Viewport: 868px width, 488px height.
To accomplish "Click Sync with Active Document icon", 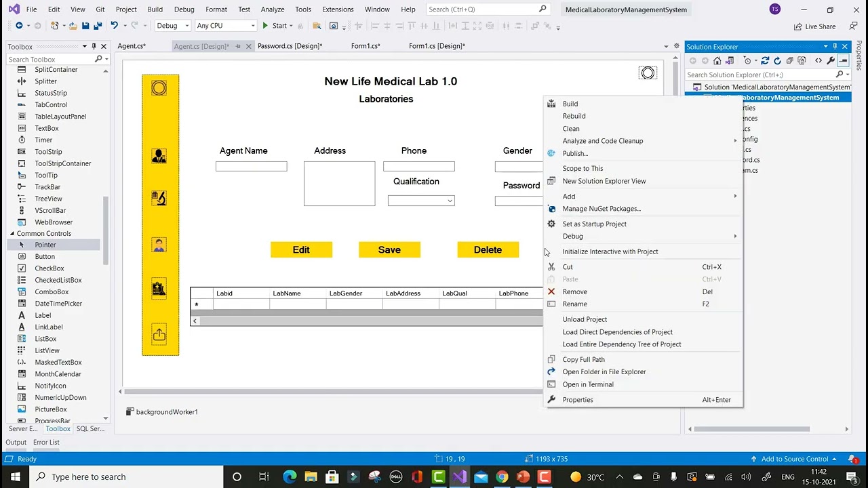I will 765,61.
